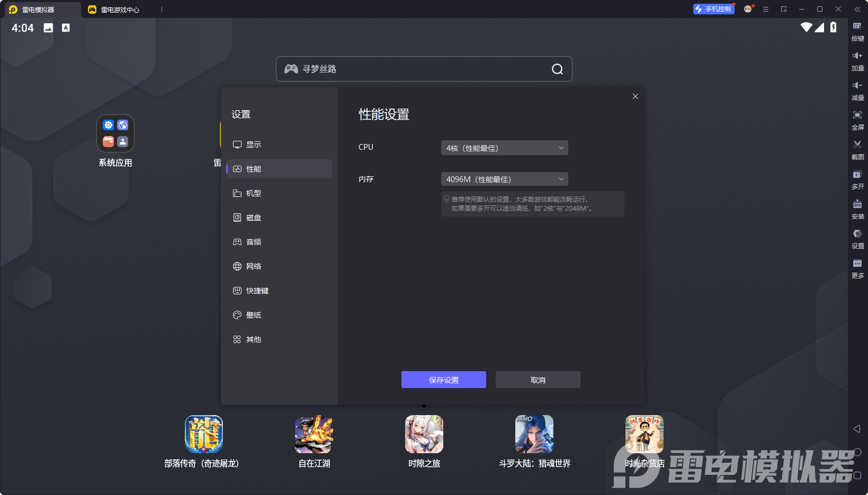Click the CPU label
The width and height of the screenshot is (868, 495).
pos(366,147)
